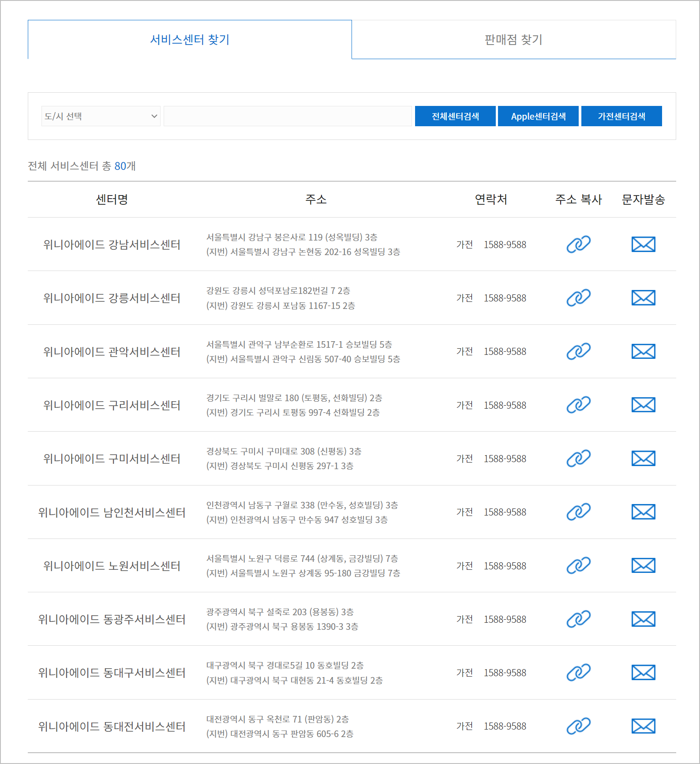
Task: Copy address link icon for 강릉서비스센터
Action: 578,298
